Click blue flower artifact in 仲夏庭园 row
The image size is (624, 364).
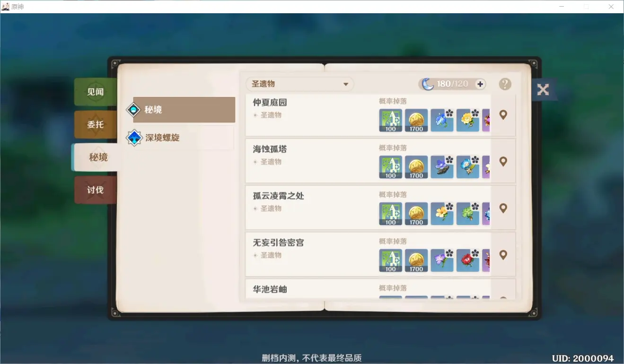442,121
